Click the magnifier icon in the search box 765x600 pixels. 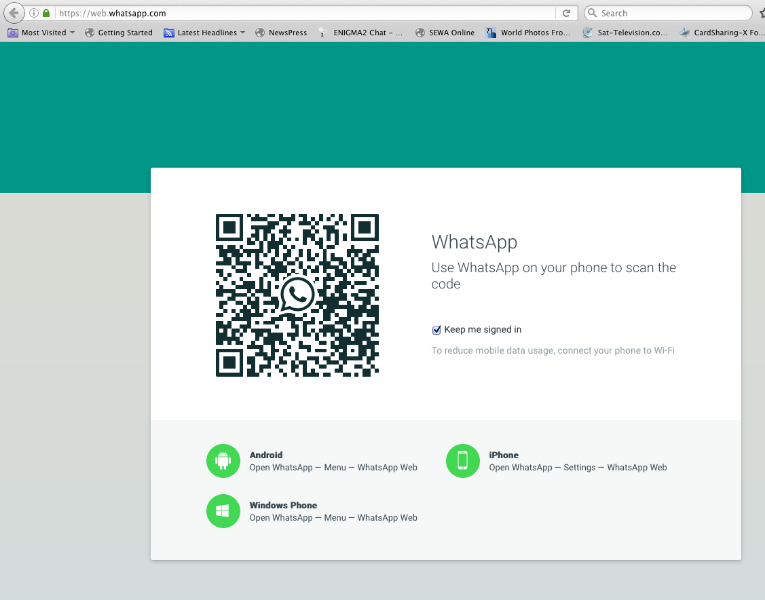[592, 13]
